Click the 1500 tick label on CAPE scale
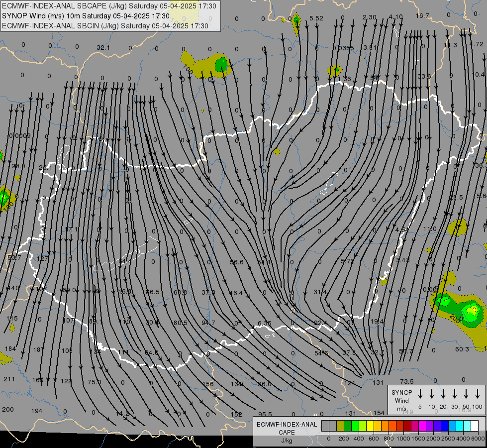Screen dimensions: 487x448 [x=418, y=439]
